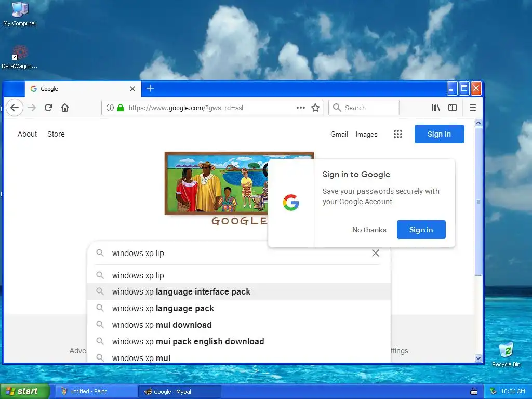Open the Gmail link
The height and width of the screenshot is (399, 532).
click(x=339, y=135)
